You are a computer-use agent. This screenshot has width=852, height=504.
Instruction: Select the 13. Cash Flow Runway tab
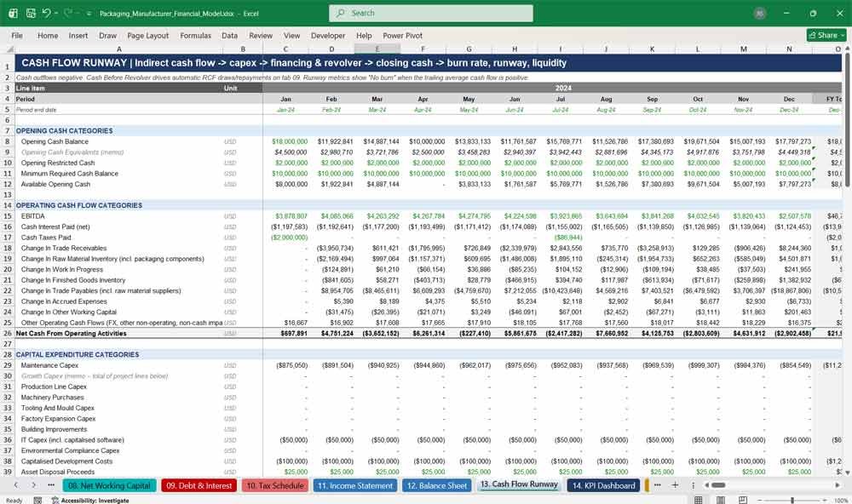tap(520, 484)
